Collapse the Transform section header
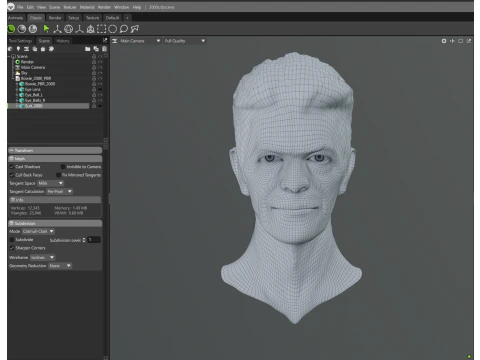This screenshot has width=480, height=360. tap(55, 150)
